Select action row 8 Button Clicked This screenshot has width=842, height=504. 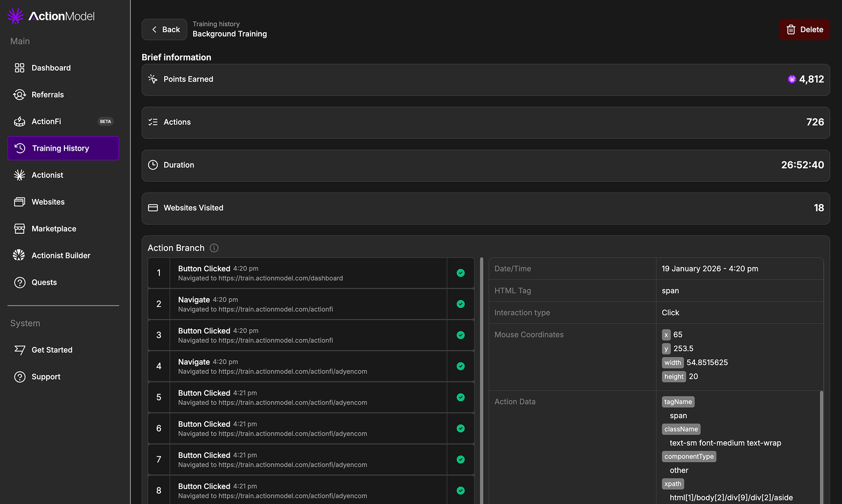(311, 491)
